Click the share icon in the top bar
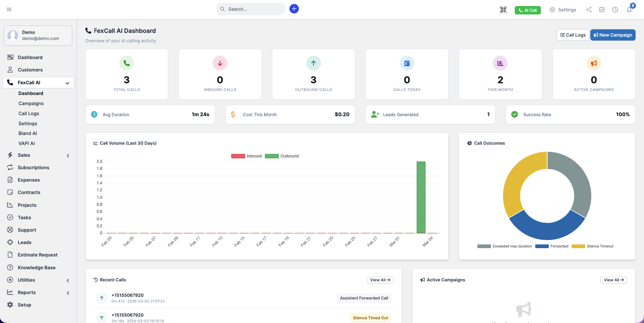This screenshot has height=323, width=644. [589, 10]
